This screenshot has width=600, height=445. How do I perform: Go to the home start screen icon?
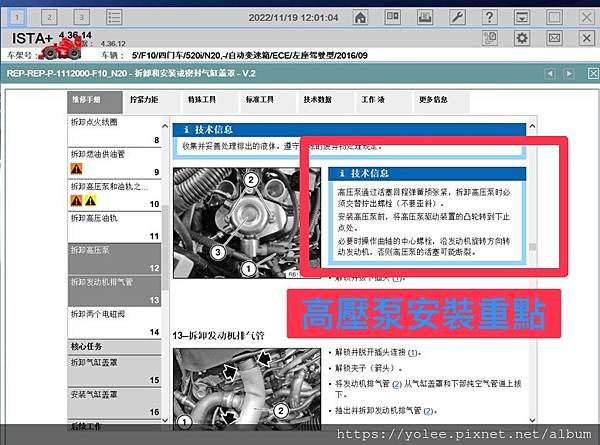pos(360,17)
